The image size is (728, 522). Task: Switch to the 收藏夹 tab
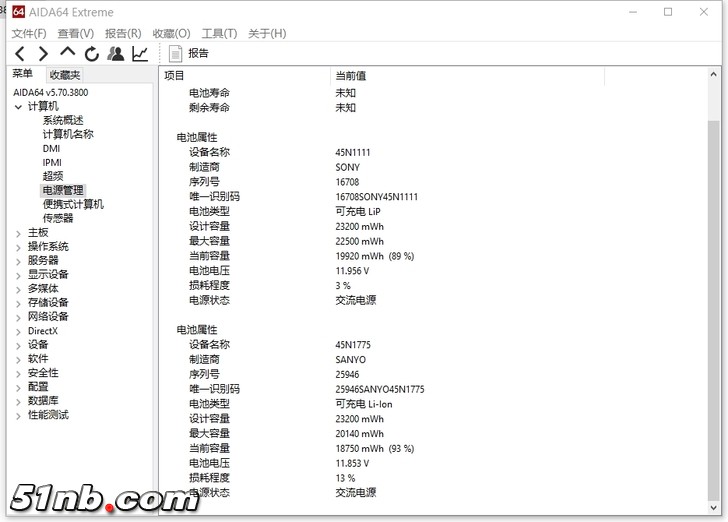[65, 75]
